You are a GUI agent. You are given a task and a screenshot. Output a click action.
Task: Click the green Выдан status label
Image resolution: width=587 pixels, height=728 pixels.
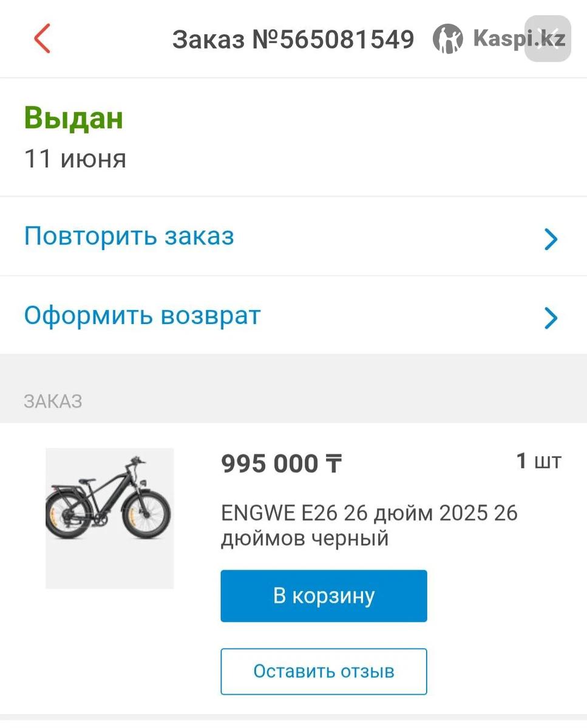pos(73,118)
